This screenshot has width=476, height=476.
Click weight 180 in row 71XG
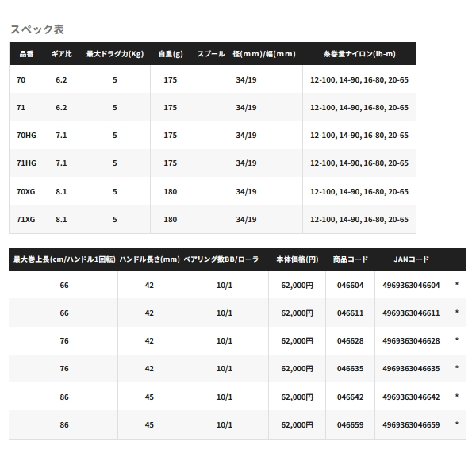[171, 219]
